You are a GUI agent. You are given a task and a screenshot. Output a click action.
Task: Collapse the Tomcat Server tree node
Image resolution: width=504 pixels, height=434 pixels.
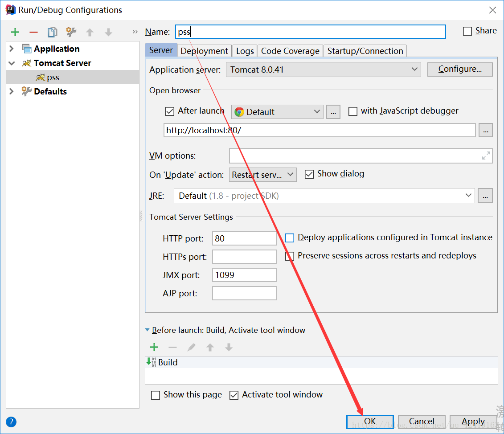point(12,63)
